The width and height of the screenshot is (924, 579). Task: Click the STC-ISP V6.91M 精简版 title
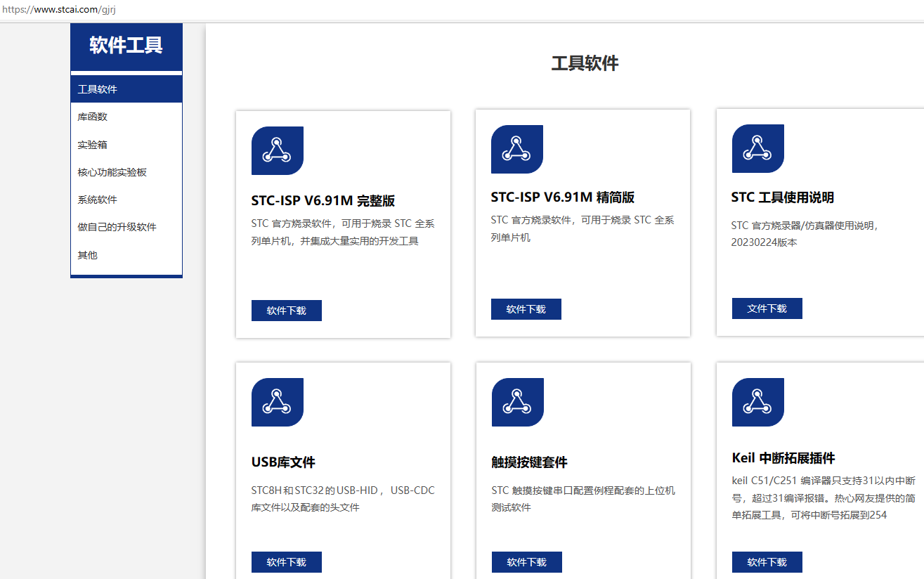(563, 197)
